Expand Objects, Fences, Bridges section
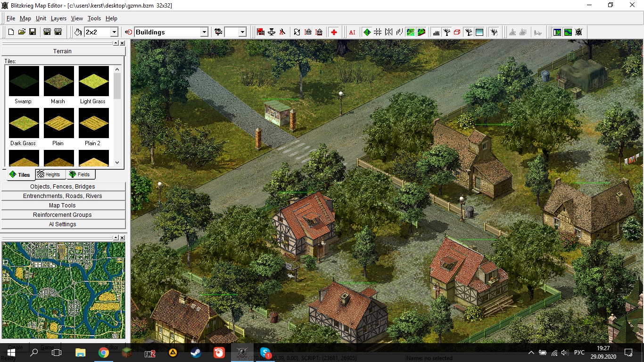This screenshot has width=644, height=362. point(63,187)
